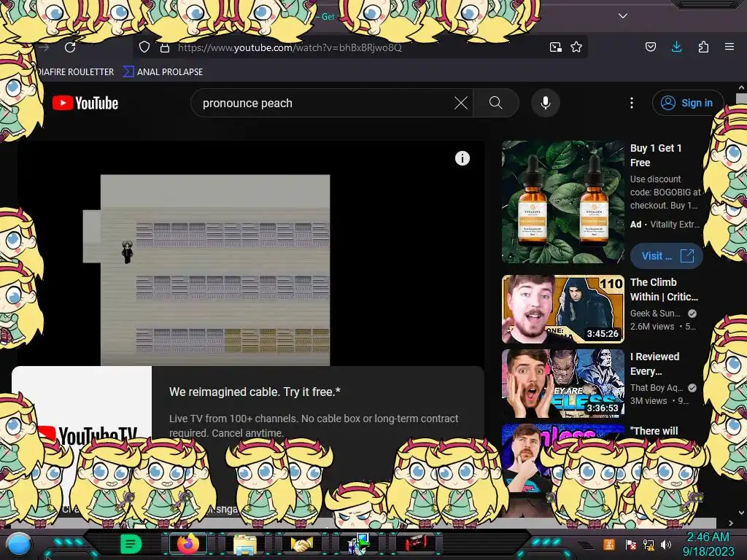
Task: Open the 3:45:26 video thumbnail
Action: 562,309
